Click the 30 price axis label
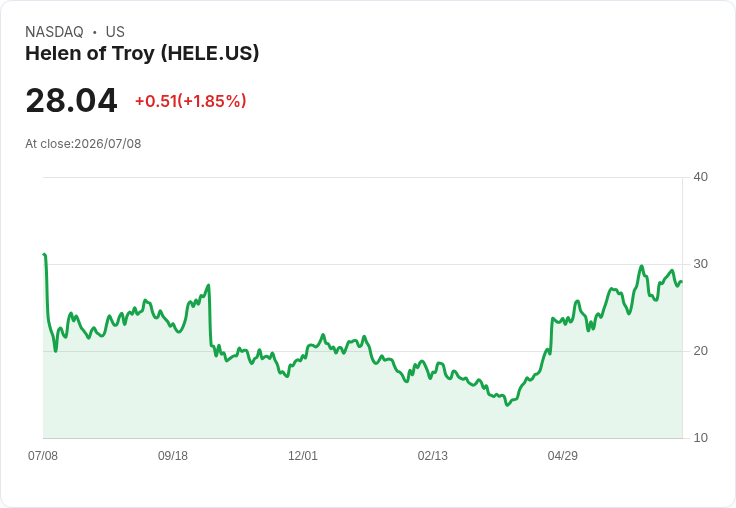This screenshot has height=508, width=736. pyautogui.click(x=700, y=264)
